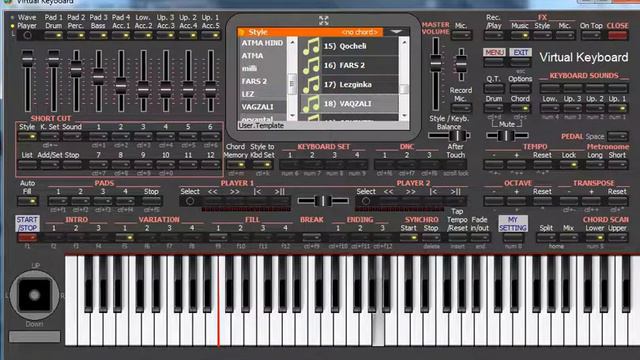Select Intro 1 button
640x360 pixels.
coord(53,238)
